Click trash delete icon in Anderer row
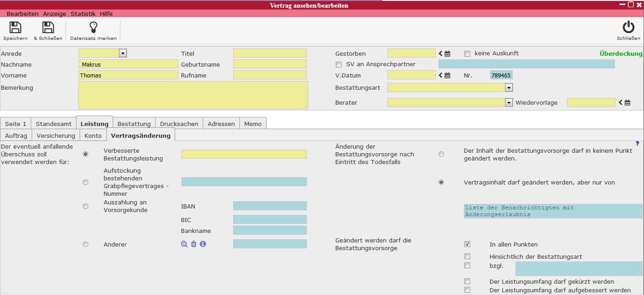This screenshot has width=644, height=295. pyautogui.click(x=194, y=244)
